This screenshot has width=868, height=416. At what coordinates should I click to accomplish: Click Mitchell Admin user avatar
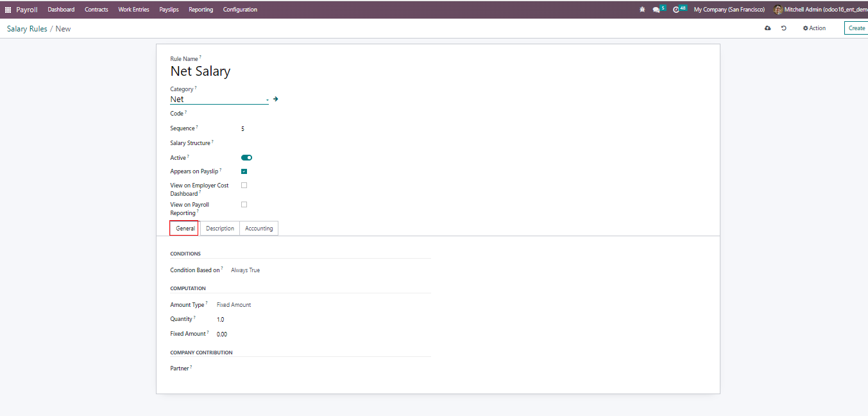pyautogui.click(x=778, y=10)
